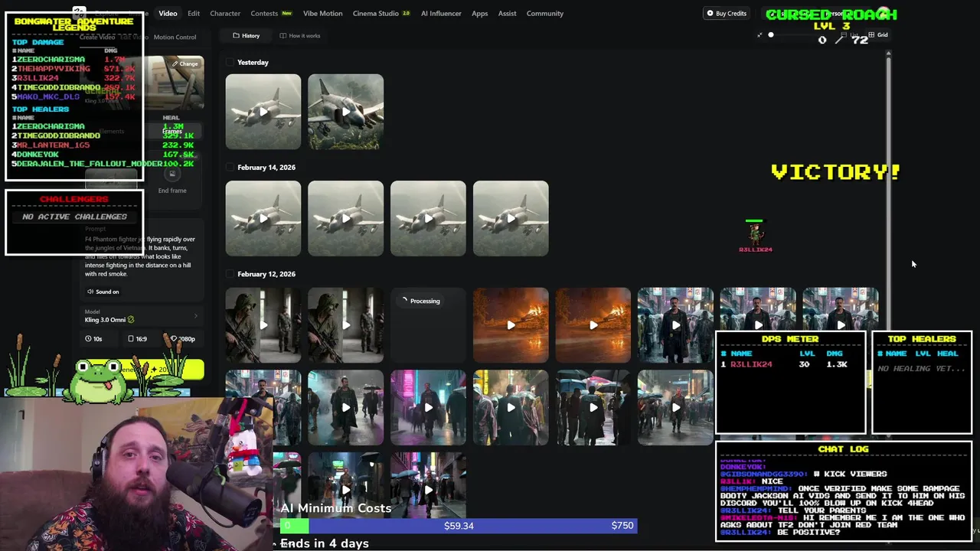This screenshot has width=980, height=551.
Task: Click the Change button on reference image
Action: [185, 64]
